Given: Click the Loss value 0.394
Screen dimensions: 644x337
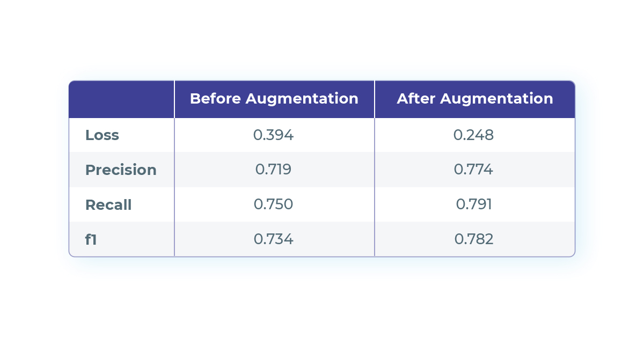Looking at the screenshot, I should 274,135.
